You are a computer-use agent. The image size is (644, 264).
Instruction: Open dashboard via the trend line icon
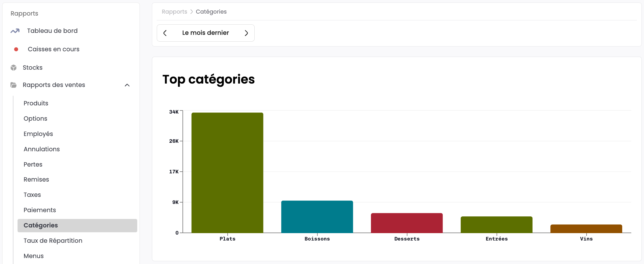[15, 31]
